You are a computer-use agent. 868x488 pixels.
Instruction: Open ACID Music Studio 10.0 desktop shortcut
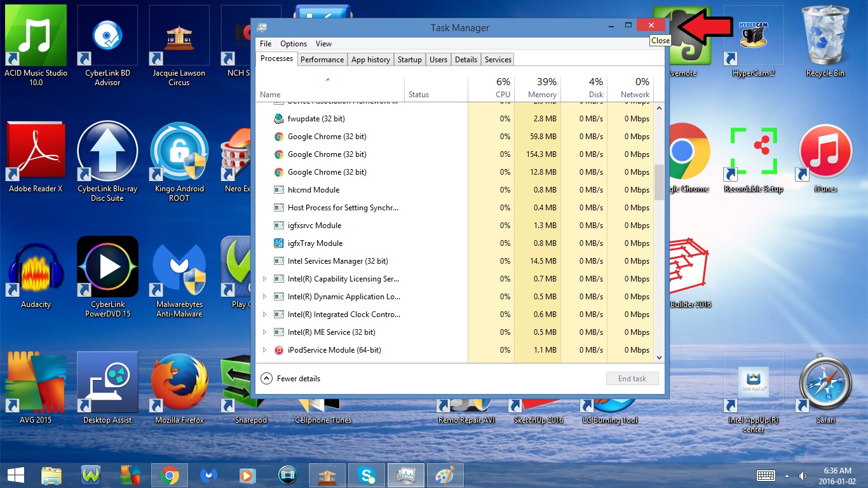[36, 46]
